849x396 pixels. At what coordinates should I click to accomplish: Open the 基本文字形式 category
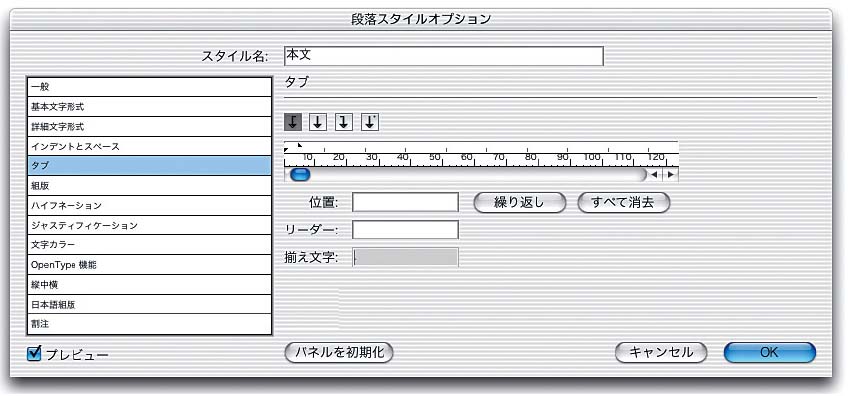pos(149,107)
